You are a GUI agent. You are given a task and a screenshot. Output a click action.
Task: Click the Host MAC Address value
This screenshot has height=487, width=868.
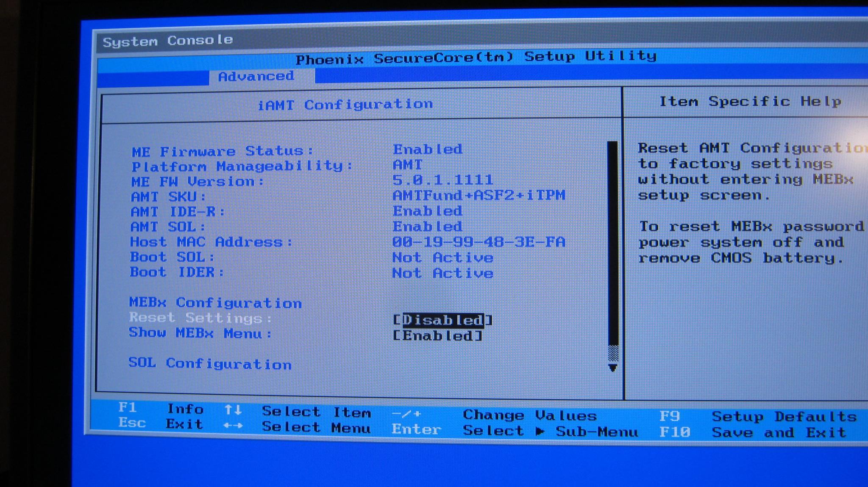479,242
